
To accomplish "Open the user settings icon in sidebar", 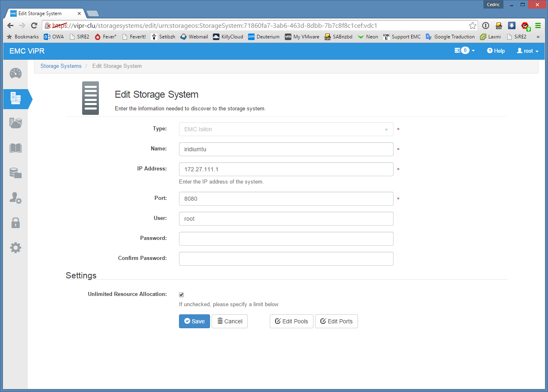I will (16, 198).
